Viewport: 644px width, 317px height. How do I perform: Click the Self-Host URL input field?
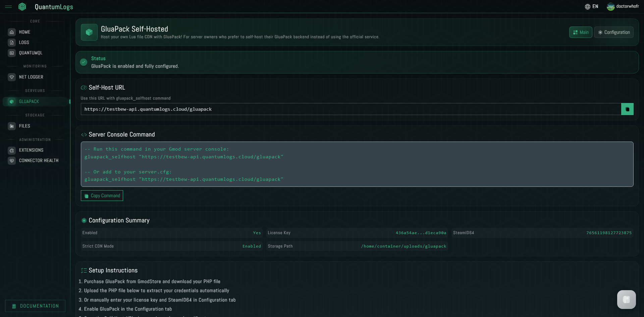(351, 109)
